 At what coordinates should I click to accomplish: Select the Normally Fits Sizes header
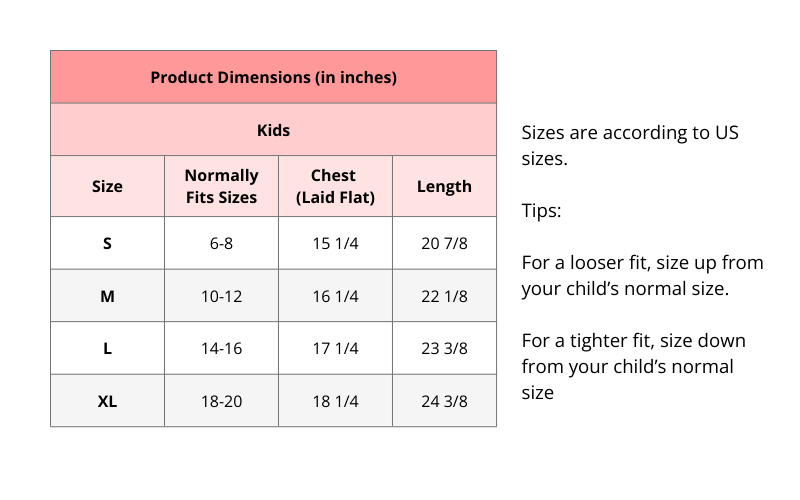[221, 186]
